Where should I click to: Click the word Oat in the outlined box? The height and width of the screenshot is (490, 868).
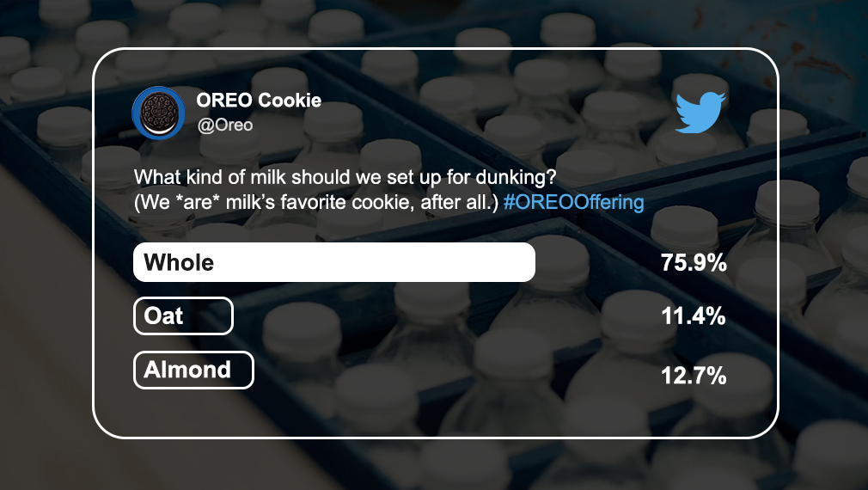point(163,316)
